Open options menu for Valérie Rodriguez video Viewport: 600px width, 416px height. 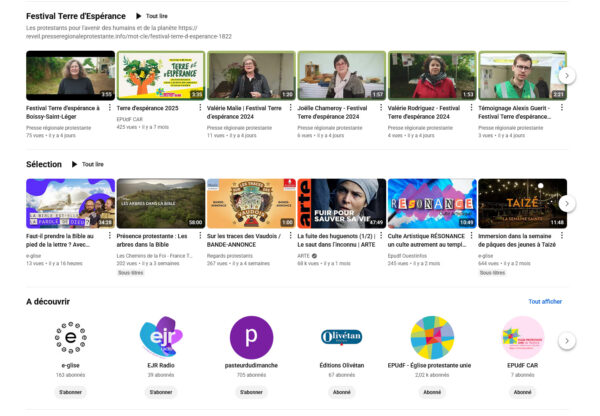(471, 108)
